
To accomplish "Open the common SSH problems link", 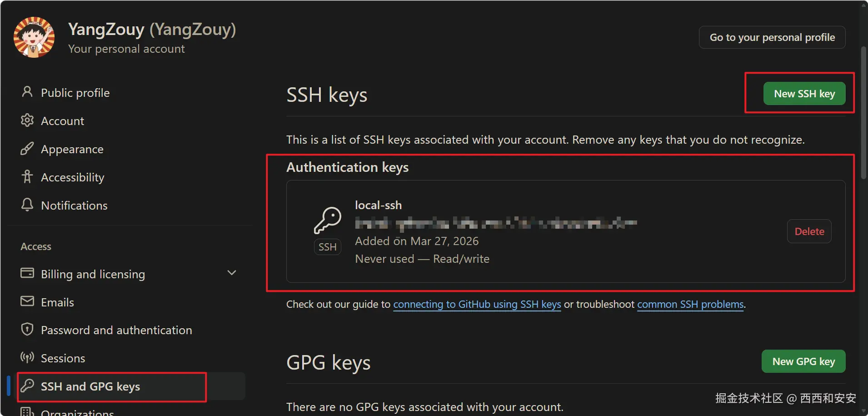I will click(x=690, y=304).
